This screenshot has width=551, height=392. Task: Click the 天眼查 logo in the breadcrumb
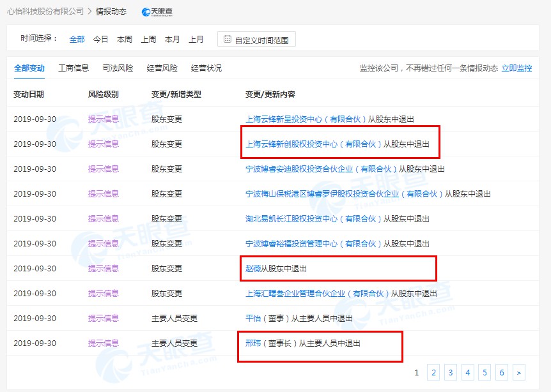(157, 12)
